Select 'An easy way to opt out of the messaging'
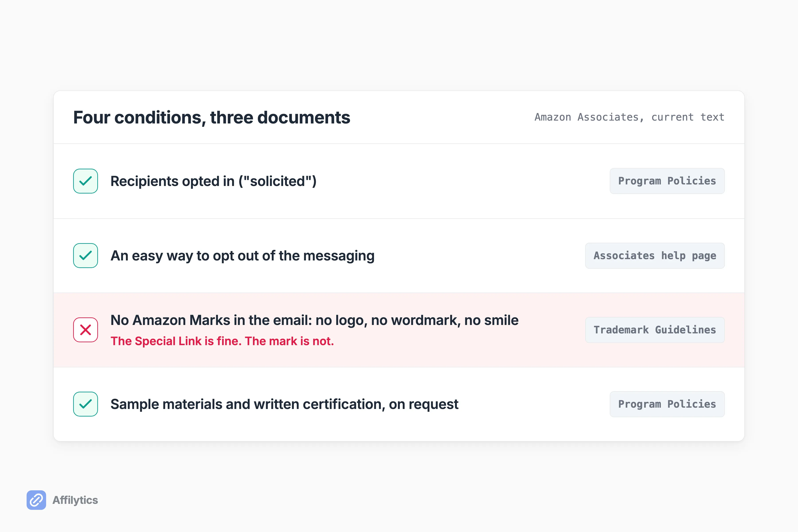 243,256
